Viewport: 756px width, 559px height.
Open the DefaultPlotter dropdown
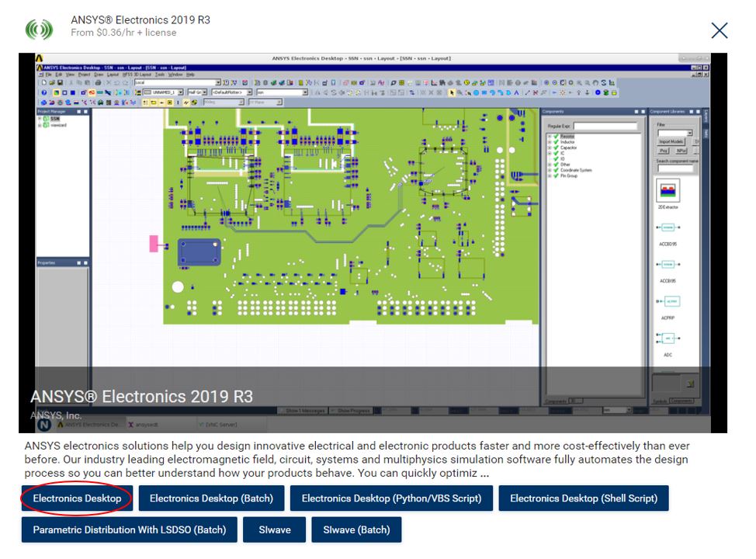(x=250, y=92)
